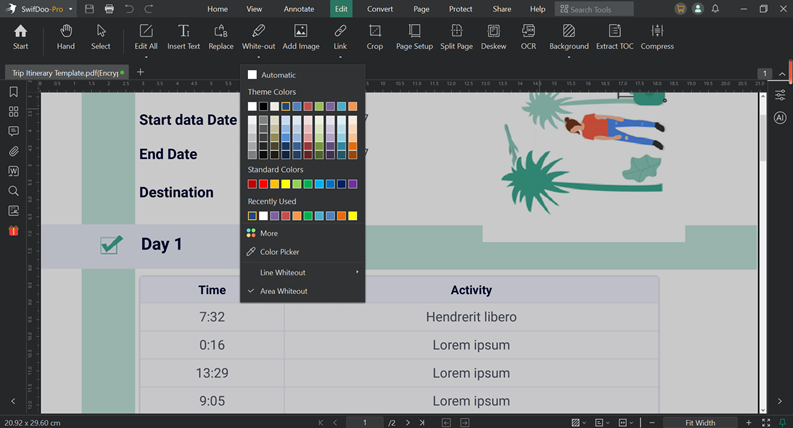
Task: Click More colors option
Action: click(x=268, y=233)
